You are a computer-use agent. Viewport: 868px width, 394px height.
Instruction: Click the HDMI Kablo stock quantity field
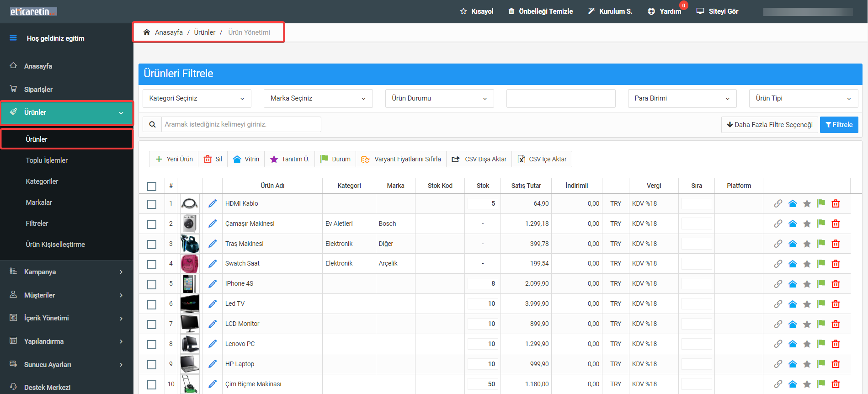click(x=483, y=203)
